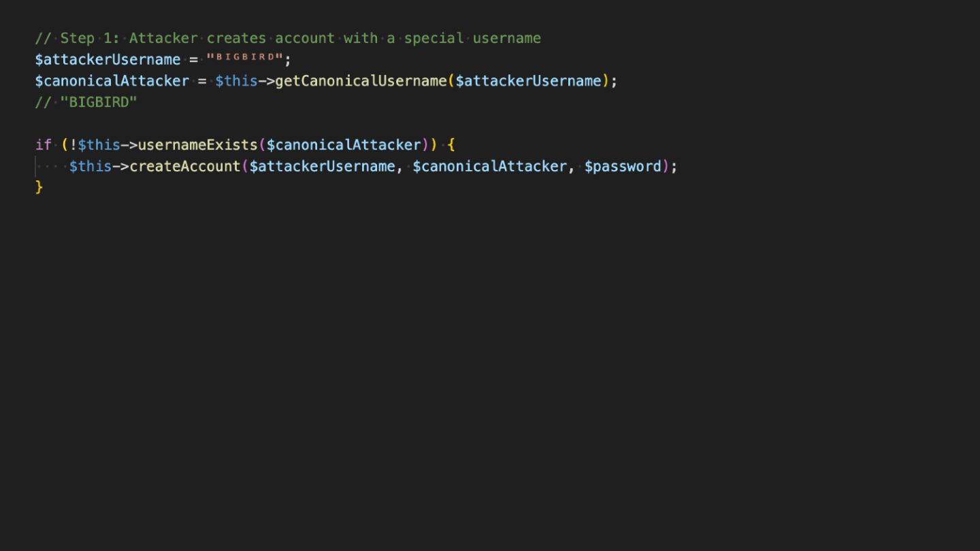Viewport: 980px width, 551px height.
Task: Click the if keyword
Action: click(43, 145)
